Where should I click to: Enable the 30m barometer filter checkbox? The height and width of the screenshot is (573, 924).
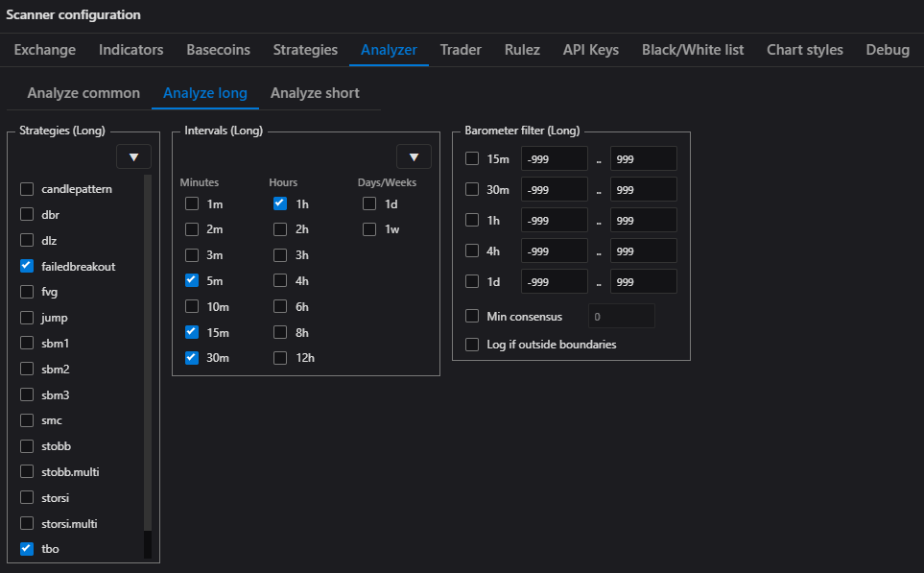tap(472, 189)
